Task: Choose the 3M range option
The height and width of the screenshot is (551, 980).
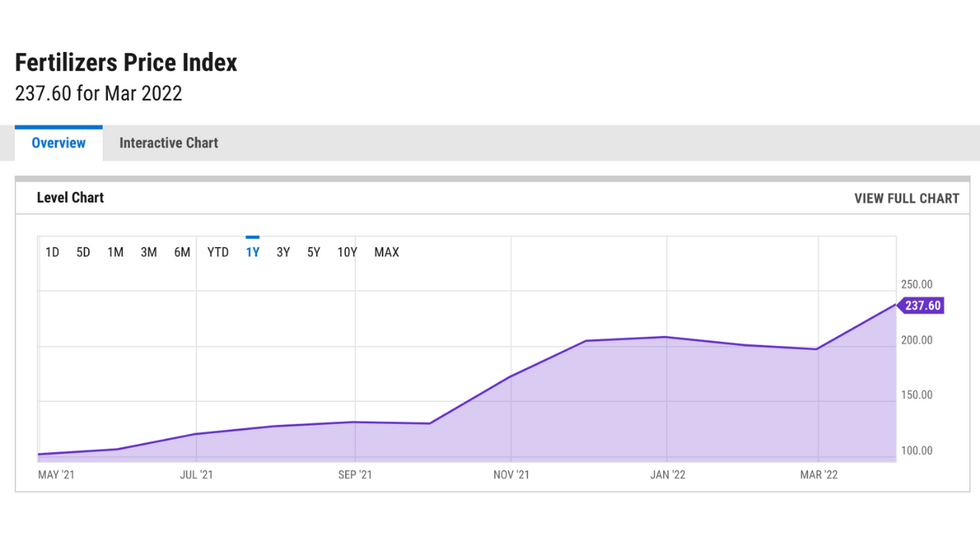Action: pyautogui.click(x=149, y=253)
